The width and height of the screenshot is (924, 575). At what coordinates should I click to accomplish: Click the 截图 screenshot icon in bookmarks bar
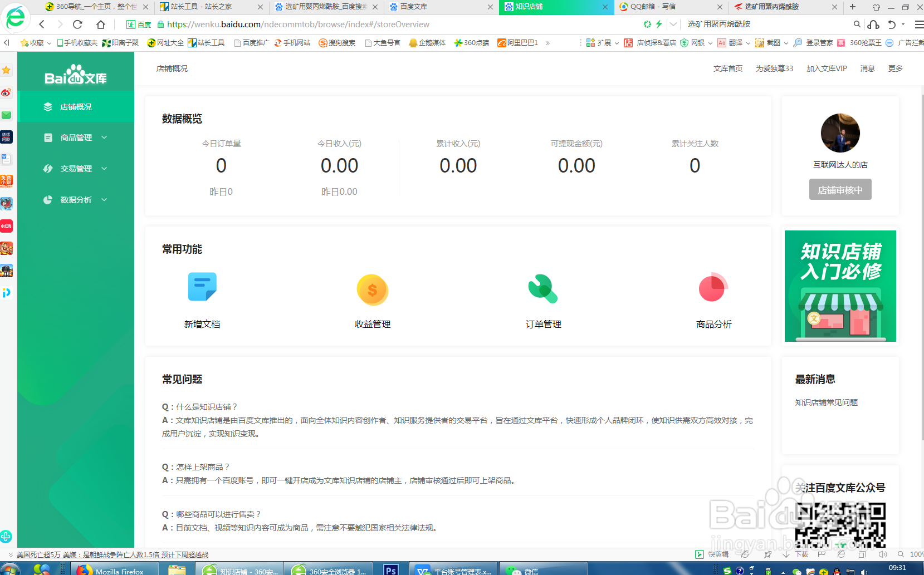[760, 42]
